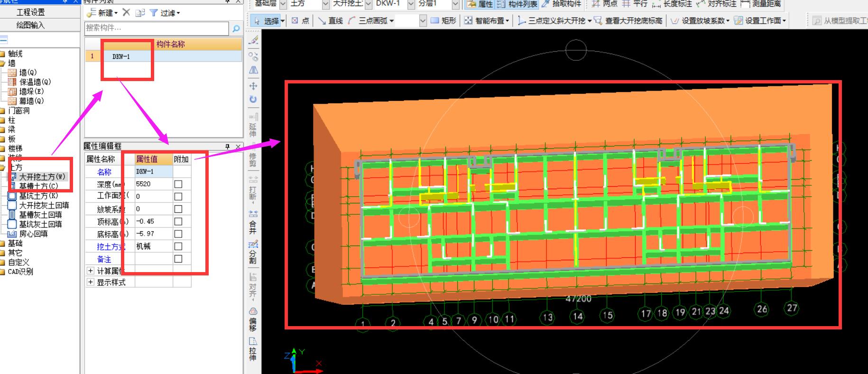The height and width of the screenshot is (374, 868).
Task: Click 长度标注 length dimension tool
Action: tap(672, 4)
